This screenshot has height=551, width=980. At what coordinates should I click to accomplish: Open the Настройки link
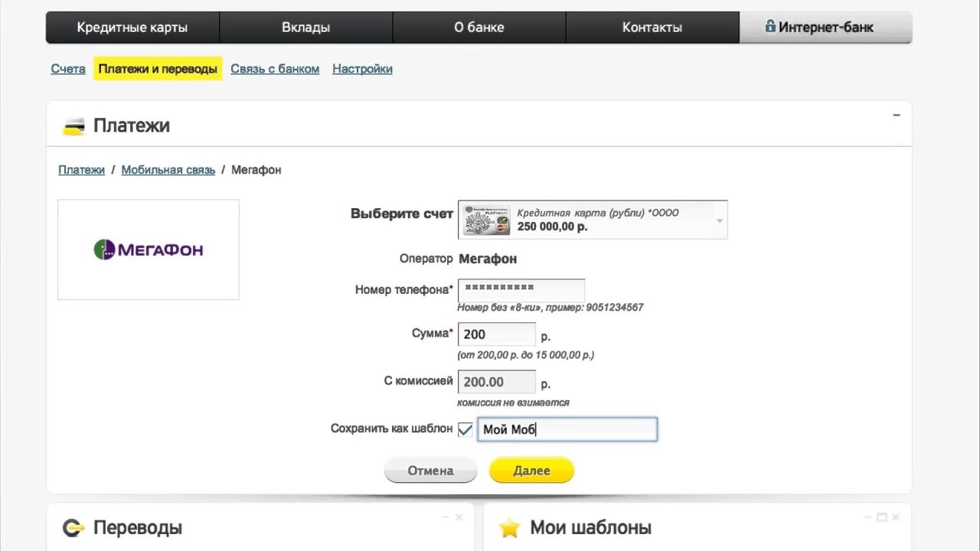tap(362, 69)
